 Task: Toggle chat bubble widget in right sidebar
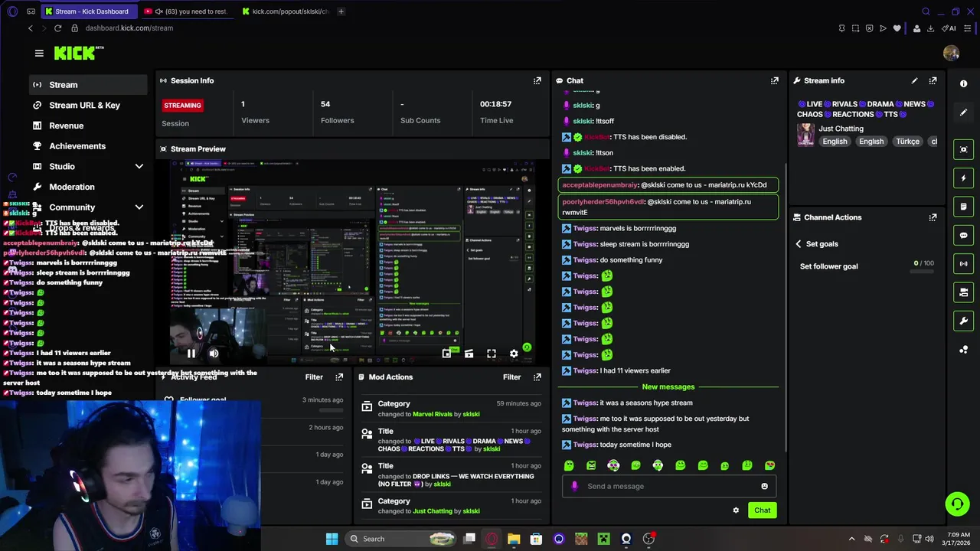tap(963, 235)
